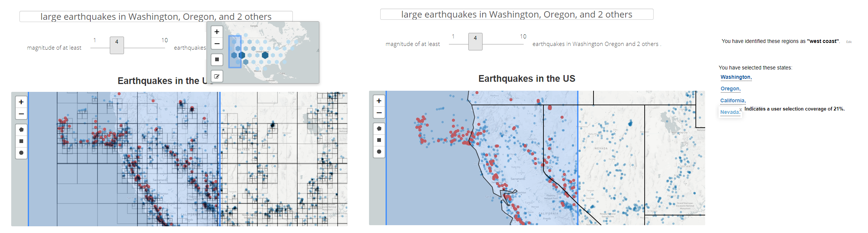This screenshot has height=233, width=868.
Task: Click the Oregon state link
Action: [x=730, y=88]
